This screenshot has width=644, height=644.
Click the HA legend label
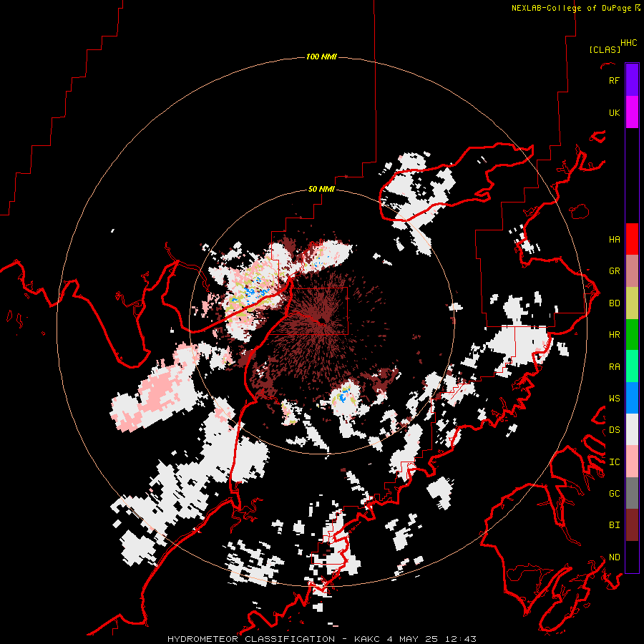point(614,239)
